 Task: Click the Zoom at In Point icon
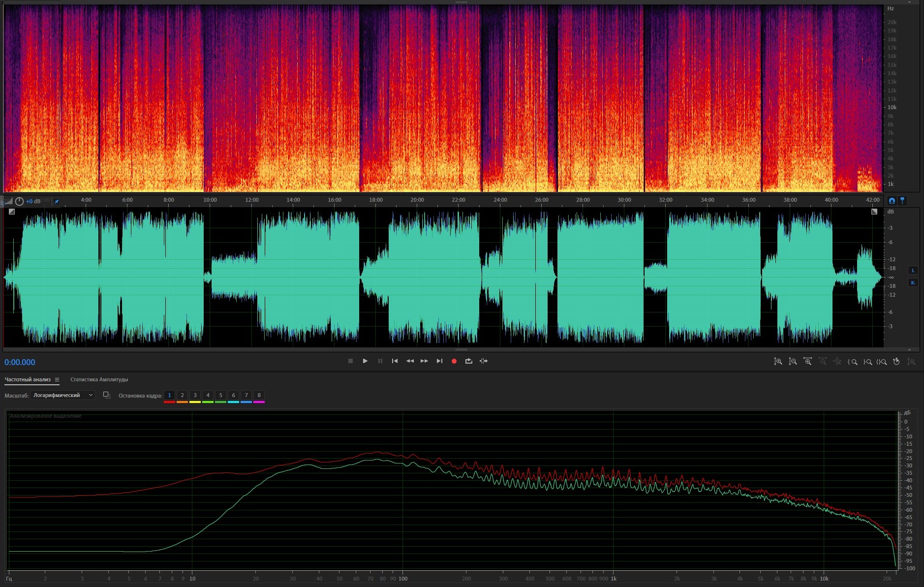coord(853,362)
